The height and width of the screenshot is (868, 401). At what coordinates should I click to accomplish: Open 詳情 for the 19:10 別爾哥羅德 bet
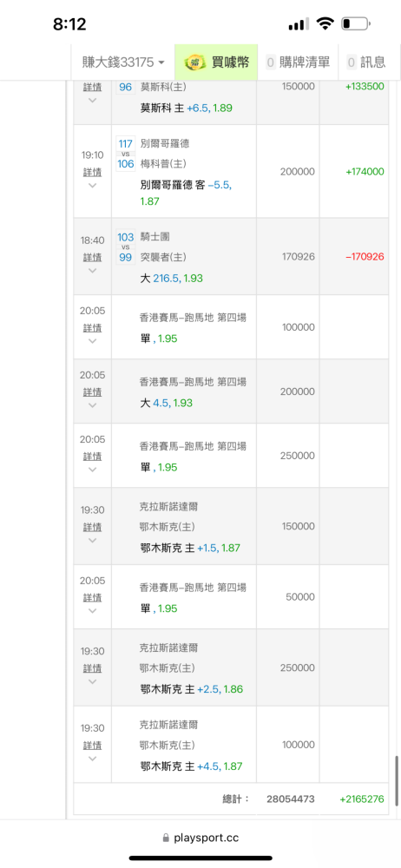click(93, 172)
